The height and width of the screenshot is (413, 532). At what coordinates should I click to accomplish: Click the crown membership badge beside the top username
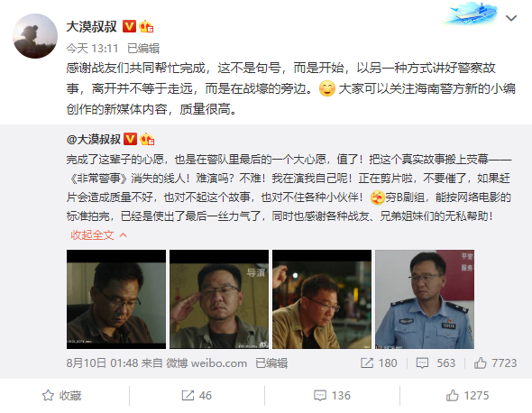146,26
